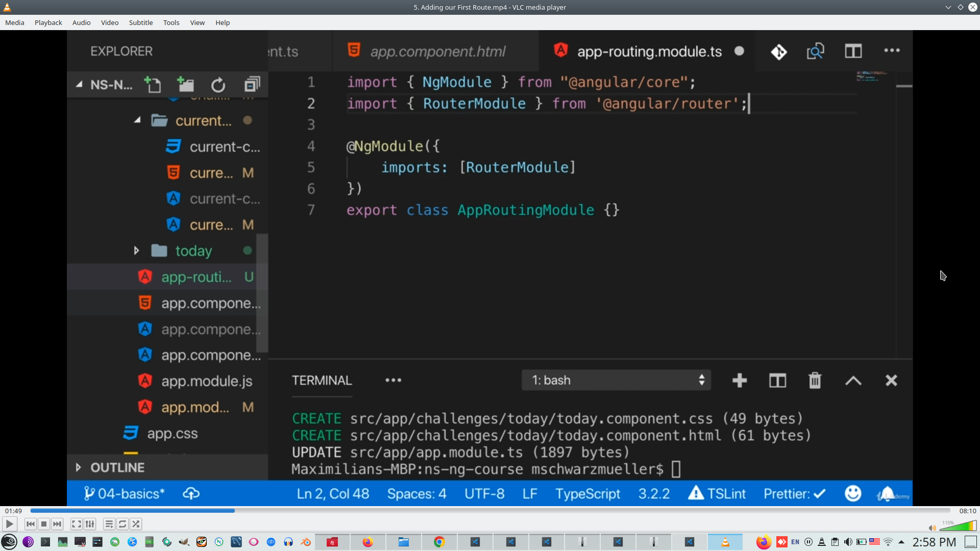Toggle the playlist view button
Image resolution: width=980 pixels, height=551 pixels.
point(109,524)
